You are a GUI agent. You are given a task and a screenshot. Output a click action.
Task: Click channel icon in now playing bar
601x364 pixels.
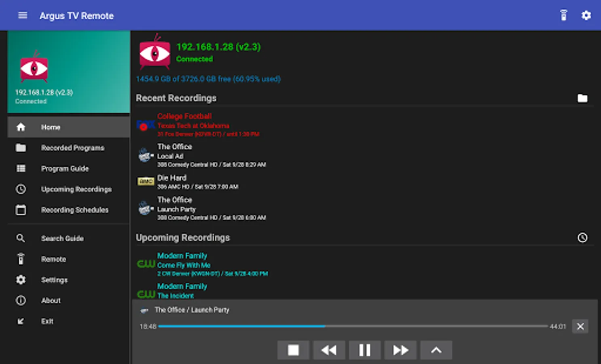click(x=144, y=311)
